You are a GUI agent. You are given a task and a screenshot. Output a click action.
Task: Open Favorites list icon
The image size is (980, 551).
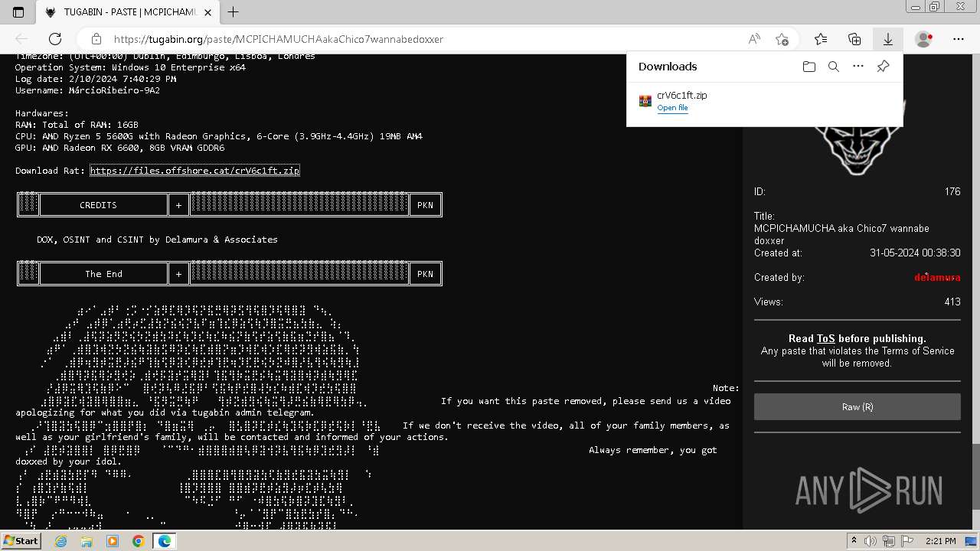pos(821,39)
